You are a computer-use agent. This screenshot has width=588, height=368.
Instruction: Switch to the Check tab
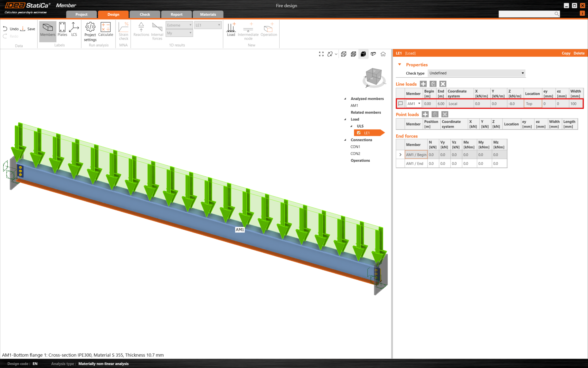pos(145,14)
